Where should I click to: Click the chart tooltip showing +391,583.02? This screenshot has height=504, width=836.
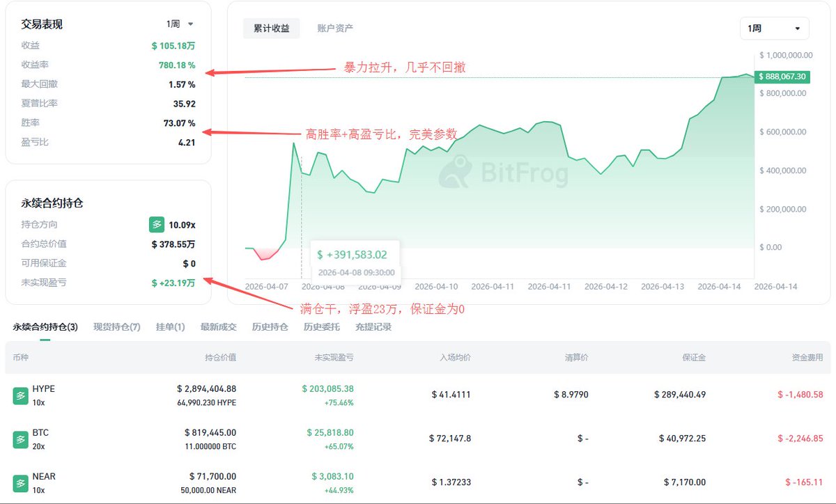[x=355, y=261]
